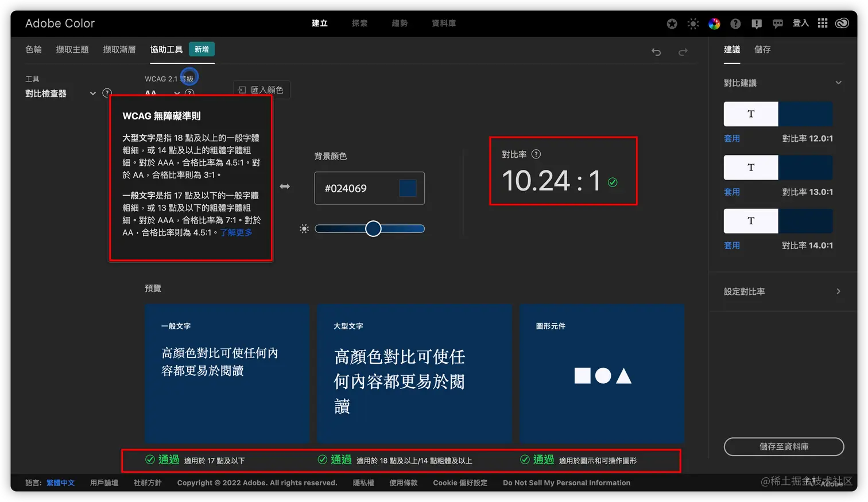
Task: Open the Adobe Color wheel logo icon
Action: tap(714, 24)
